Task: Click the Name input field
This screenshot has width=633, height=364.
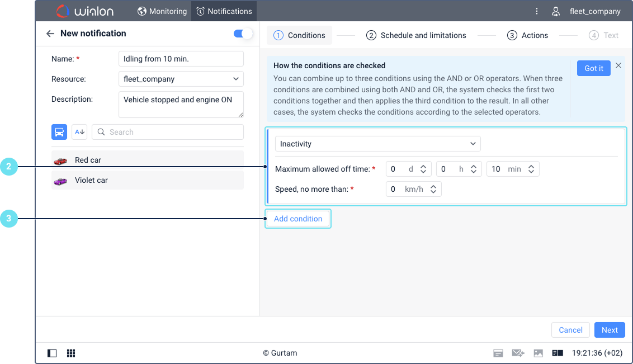Action: [181, 59]
